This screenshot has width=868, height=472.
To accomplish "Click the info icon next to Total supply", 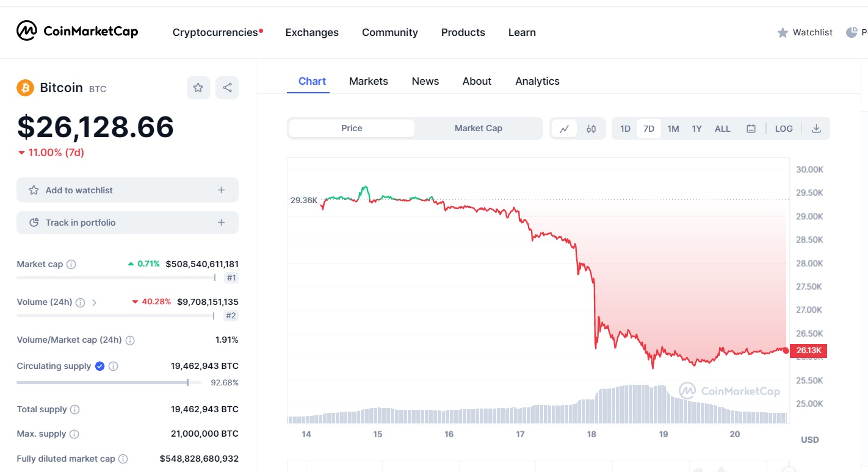I will point(74,409).
